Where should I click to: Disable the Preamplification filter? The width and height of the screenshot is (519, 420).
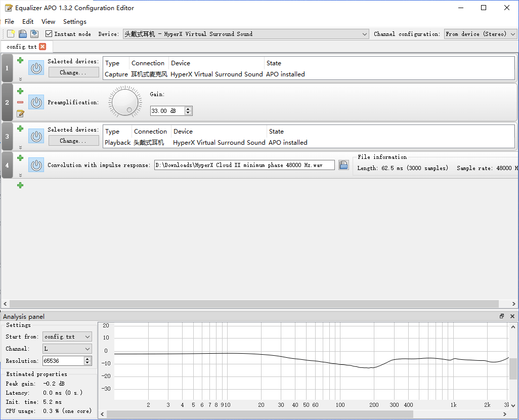click(x=36, y=102)
